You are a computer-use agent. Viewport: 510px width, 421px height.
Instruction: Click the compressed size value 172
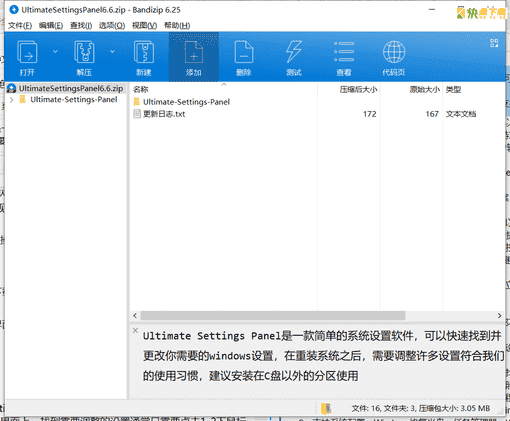370,114
